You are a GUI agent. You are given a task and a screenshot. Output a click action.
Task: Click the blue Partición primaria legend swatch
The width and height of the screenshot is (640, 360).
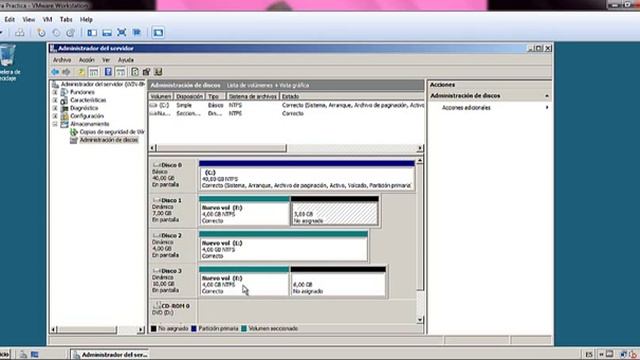[194, 329]
